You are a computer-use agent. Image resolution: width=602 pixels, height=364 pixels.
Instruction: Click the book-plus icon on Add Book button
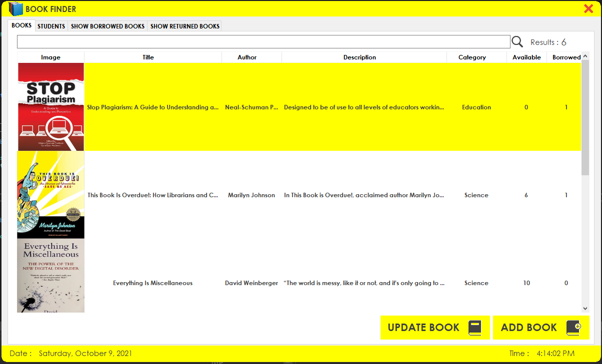tap(573, 328)
